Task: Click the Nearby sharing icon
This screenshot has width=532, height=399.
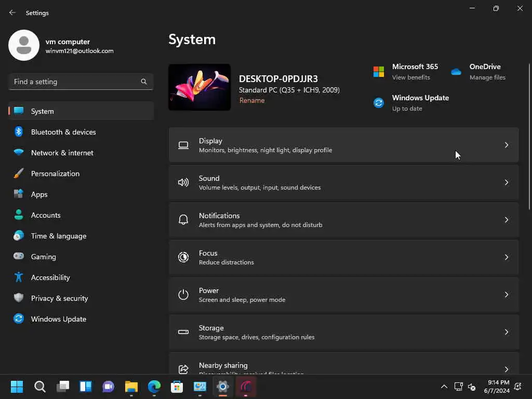Action: pos(183,369)
